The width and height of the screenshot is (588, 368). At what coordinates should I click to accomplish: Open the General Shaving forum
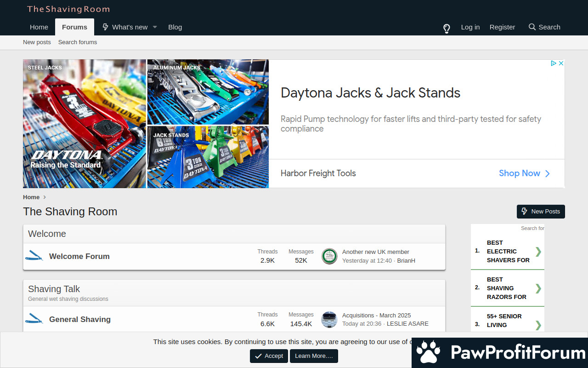(x=80, y=319)
